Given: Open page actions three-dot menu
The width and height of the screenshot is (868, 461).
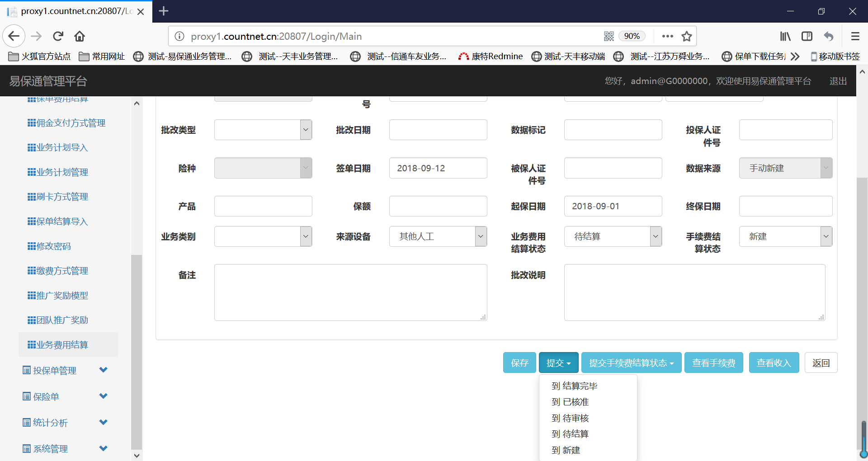Looking at the screenshot, I should (x=667, y=36).
